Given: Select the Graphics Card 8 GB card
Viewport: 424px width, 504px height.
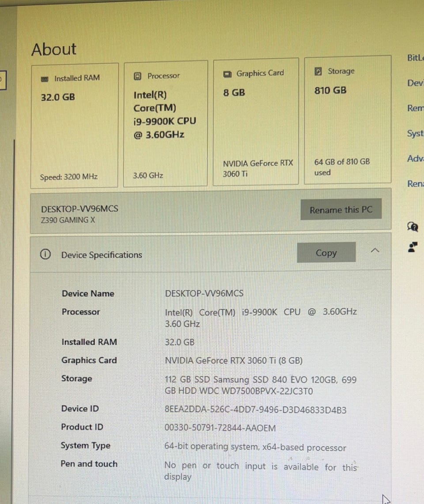Looking at the screenshot, I should pyautogui.click(x=256, y=121).
